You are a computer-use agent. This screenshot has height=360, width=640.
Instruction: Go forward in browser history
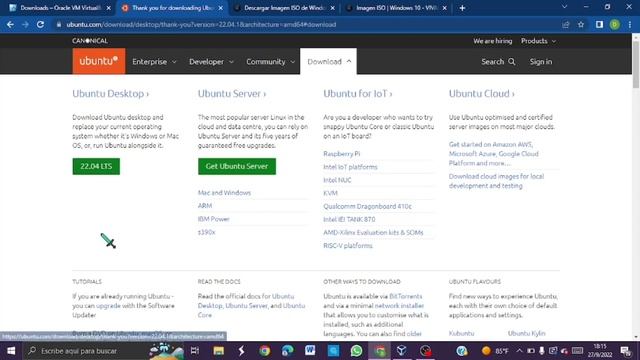25,24
